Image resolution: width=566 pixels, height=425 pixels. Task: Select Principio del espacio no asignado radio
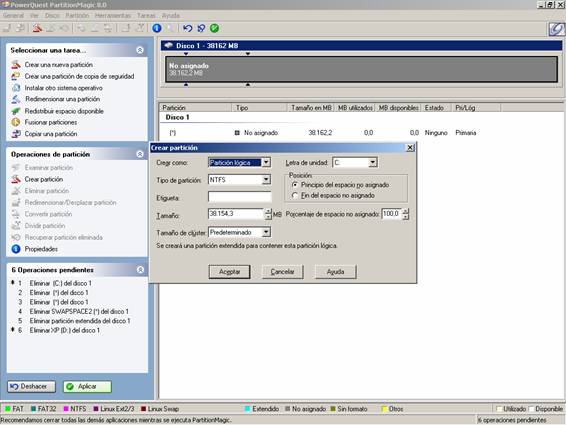295,185
